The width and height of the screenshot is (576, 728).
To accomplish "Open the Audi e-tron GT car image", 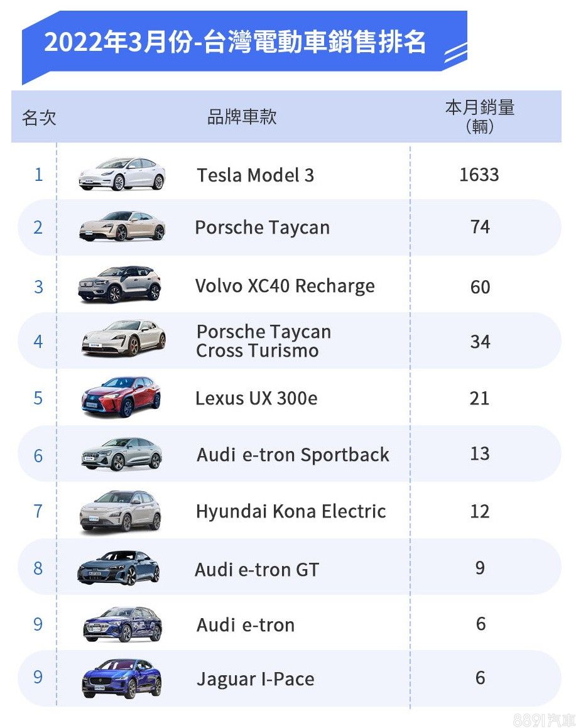I will (118, 568).
